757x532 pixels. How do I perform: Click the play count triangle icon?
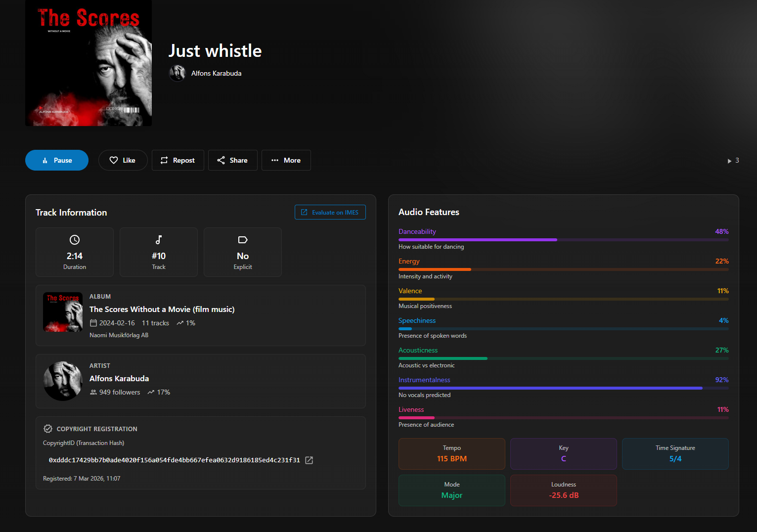[729, 161]
